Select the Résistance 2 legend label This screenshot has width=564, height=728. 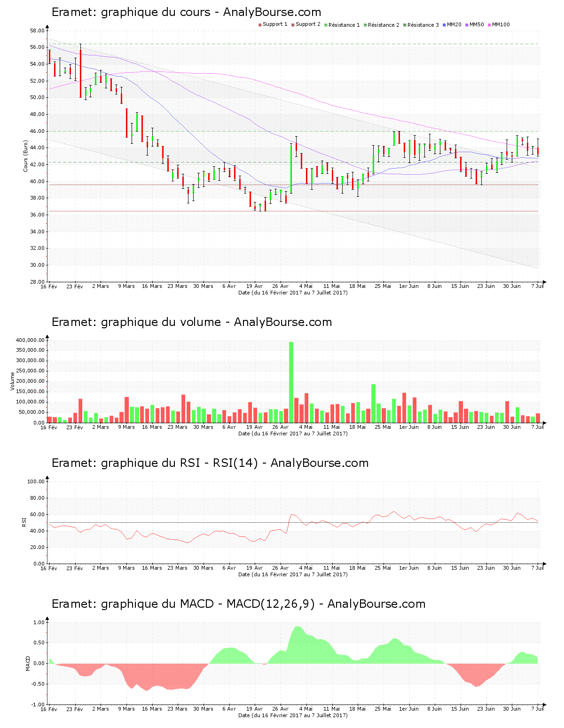pyautogui.click(x=384, y=25)
